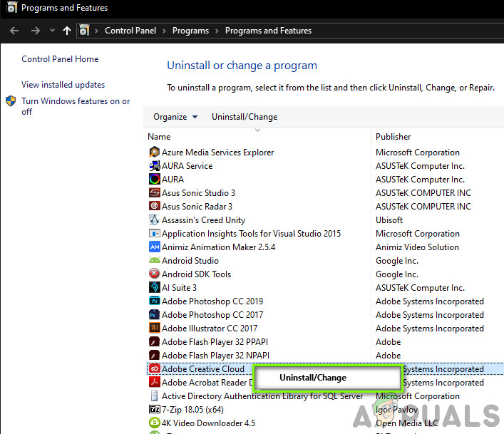This screenshot has width=504, height=434.
Task: Click the 4K Video Downloader icon
Action: [154, 423]
